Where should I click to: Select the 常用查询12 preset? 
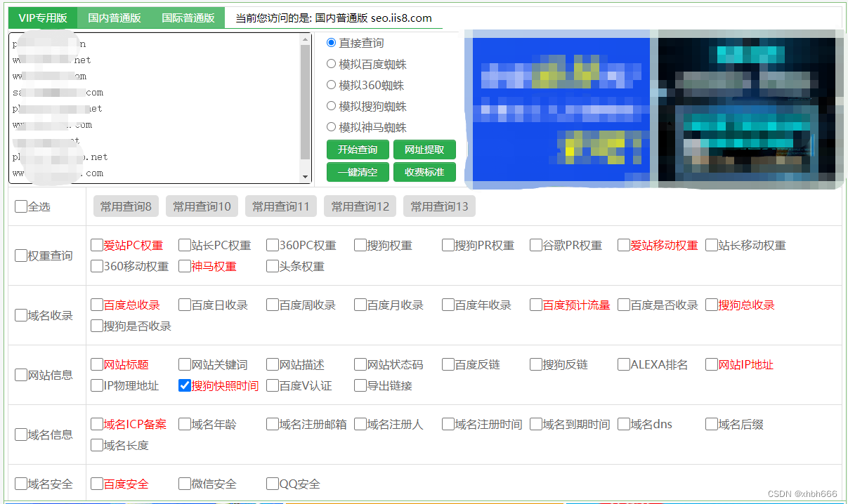(360, 206)
